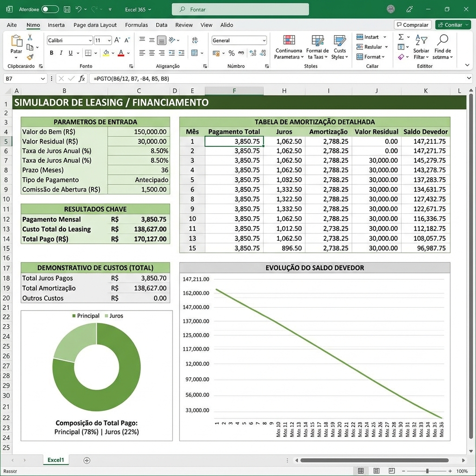Toggle the Aterdoxe autosave switch
The height and width of the screenshot is (476, 476).
pyautogui.click(x=50, y=9)
